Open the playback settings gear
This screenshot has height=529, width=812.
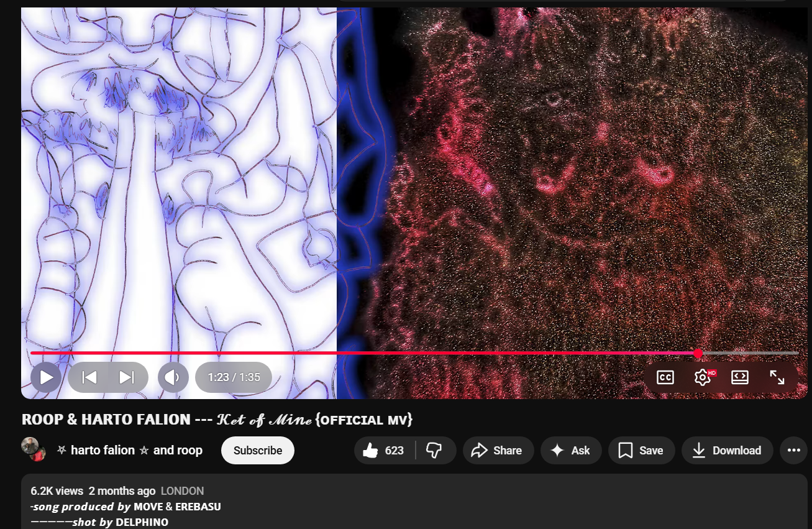click(x=702, y=377)
